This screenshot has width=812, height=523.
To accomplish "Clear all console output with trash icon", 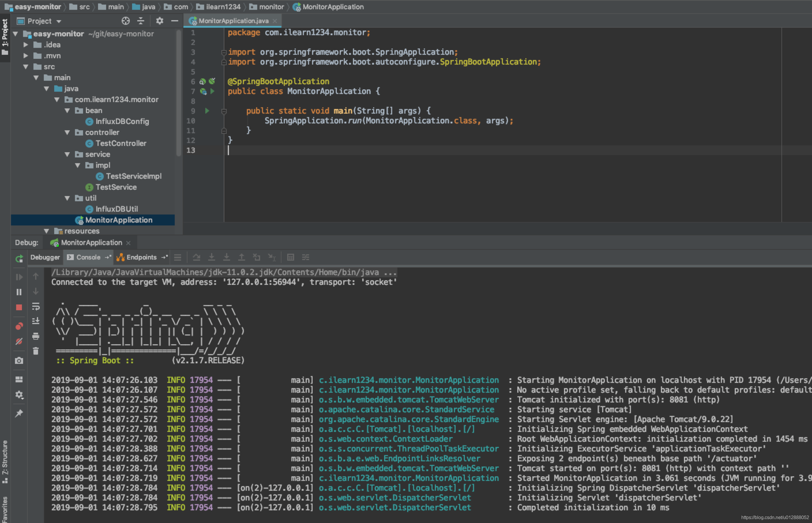I will click(x=36, y=351).
